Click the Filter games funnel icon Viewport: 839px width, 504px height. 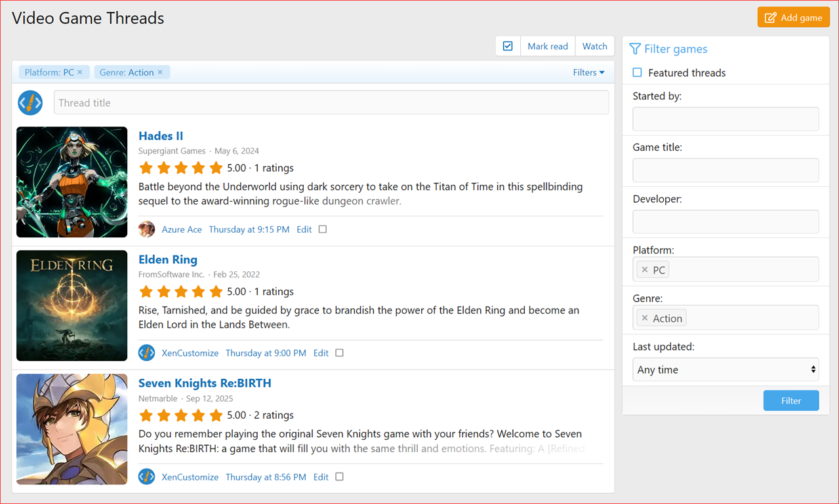[634, 49]
